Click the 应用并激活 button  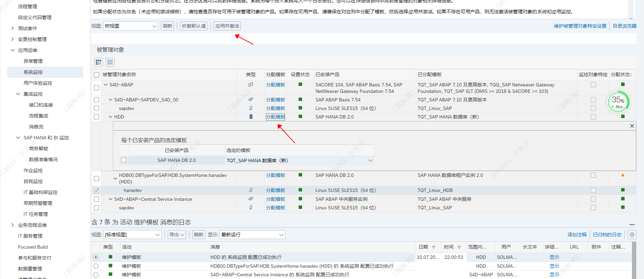(x=227, y=26)
